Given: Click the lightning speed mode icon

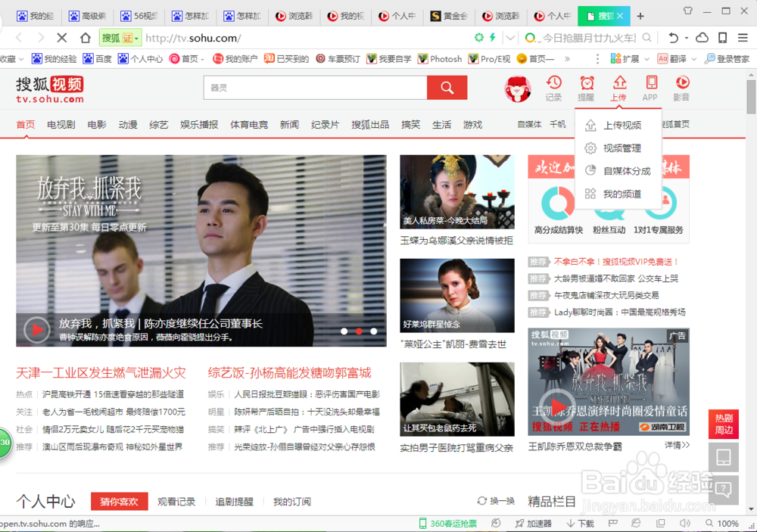Looking at the screenshot, I should 493,37.
